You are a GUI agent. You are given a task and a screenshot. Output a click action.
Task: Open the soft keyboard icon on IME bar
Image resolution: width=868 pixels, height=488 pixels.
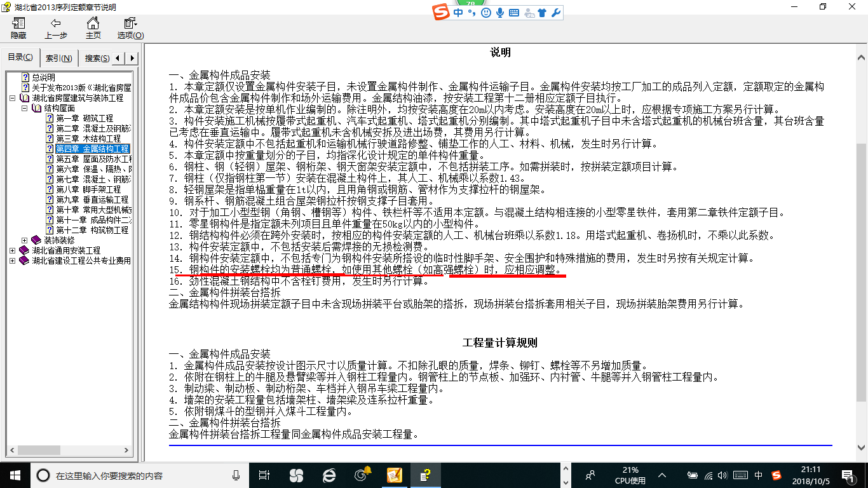click(513, 13)
